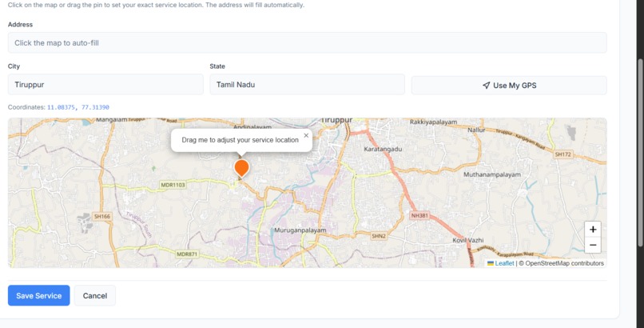The height and width of the screenshot is (328, 644).
Task: Cancel the service form
Action: point(95,295)
